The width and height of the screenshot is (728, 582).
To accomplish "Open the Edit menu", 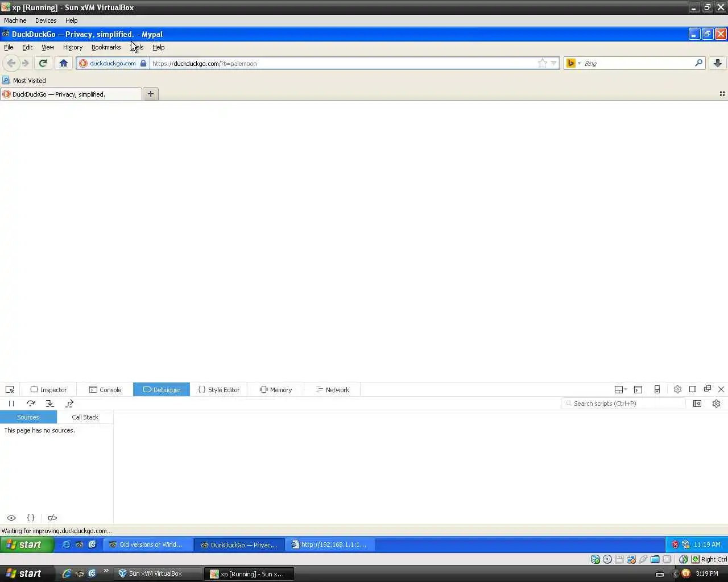I will click(27, 47).
